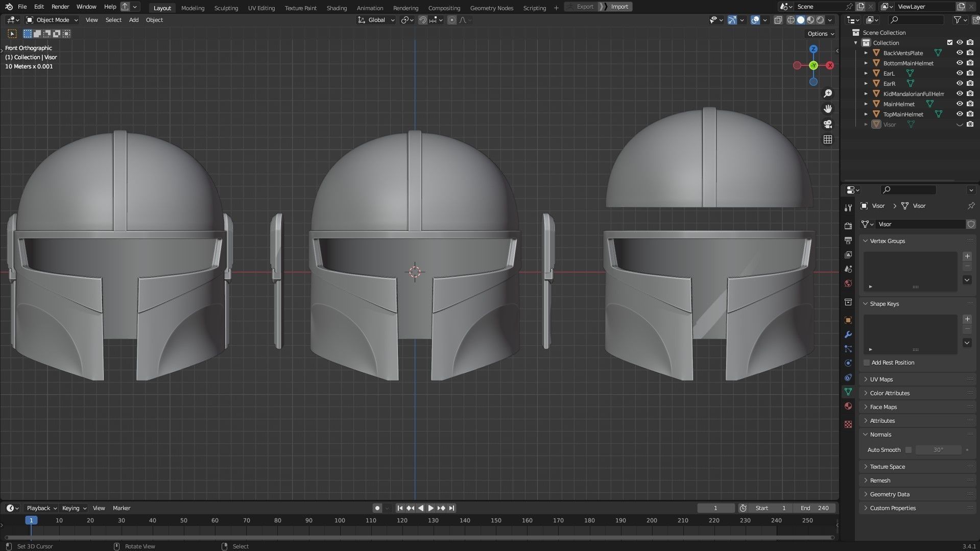Expand the UV Maps panel

pos(881,379)
